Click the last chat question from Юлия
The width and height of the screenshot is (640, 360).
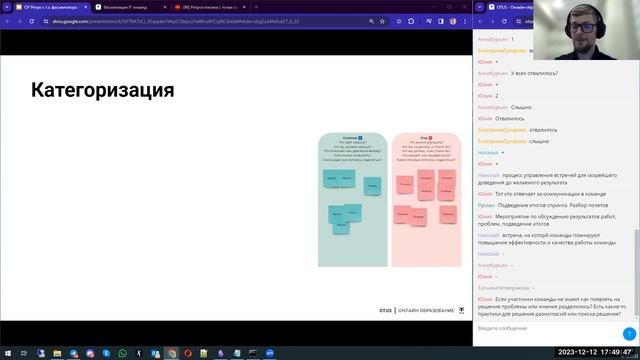(x=552, y=307)
